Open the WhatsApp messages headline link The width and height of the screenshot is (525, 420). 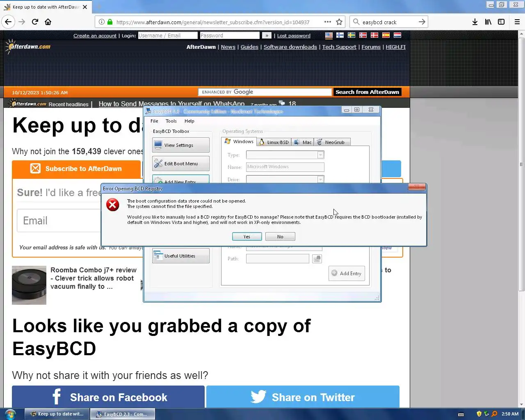point(171,104)
